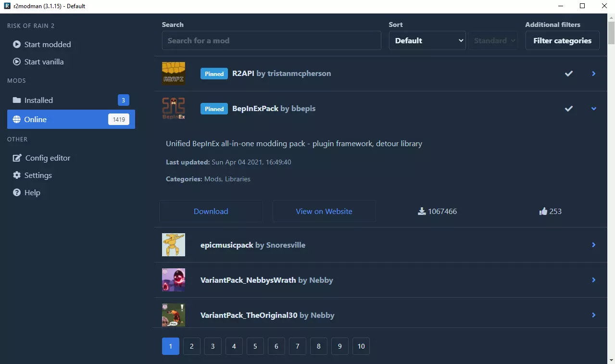Click the r2modman app icon in title bar
Screen dimensions: 615x364
pos(7,6)
